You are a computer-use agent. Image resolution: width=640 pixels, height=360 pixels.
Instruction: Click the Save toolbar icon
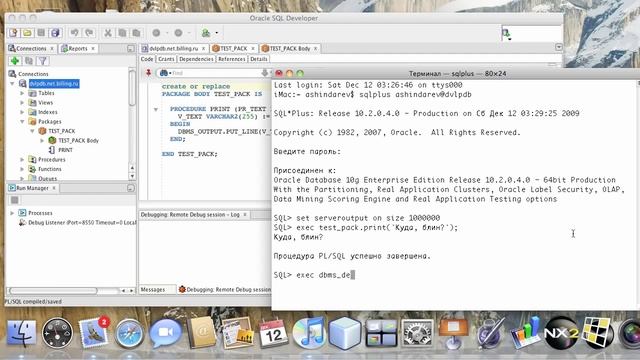41,33
